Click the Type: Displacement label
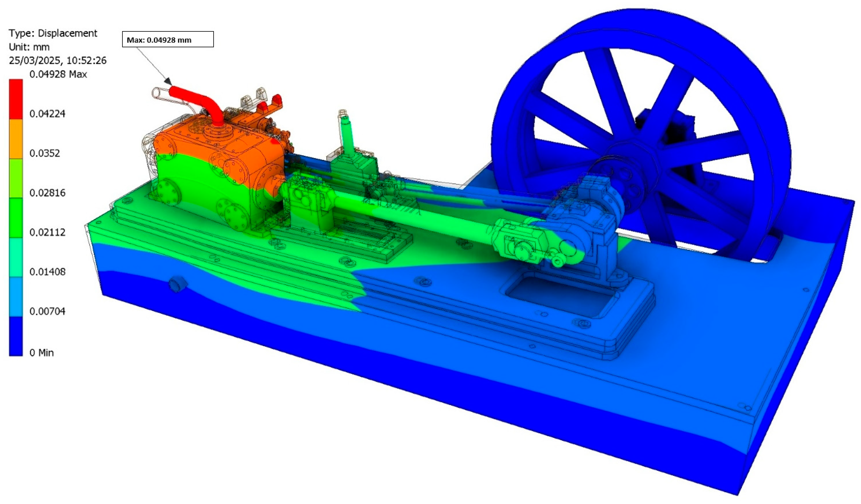Screen dimensions: 861x504 53,33
